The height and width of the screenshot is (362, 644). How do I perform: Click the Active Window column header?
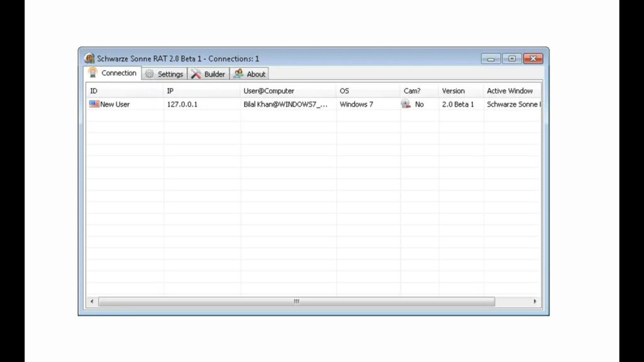click(512, 90)
